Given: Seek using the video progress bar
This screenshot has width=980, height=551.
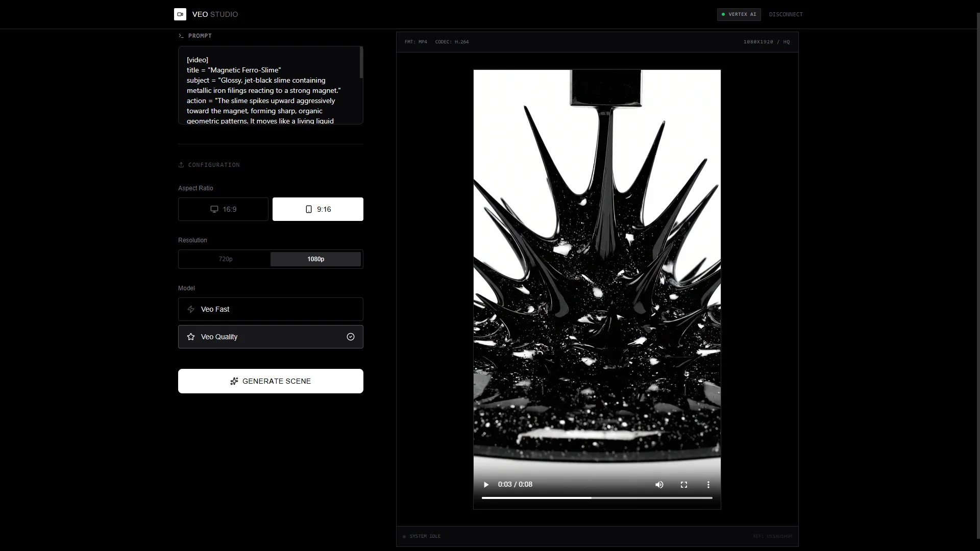Looking at the screenshot, I should pyautogui.click(x=597, y=497).
